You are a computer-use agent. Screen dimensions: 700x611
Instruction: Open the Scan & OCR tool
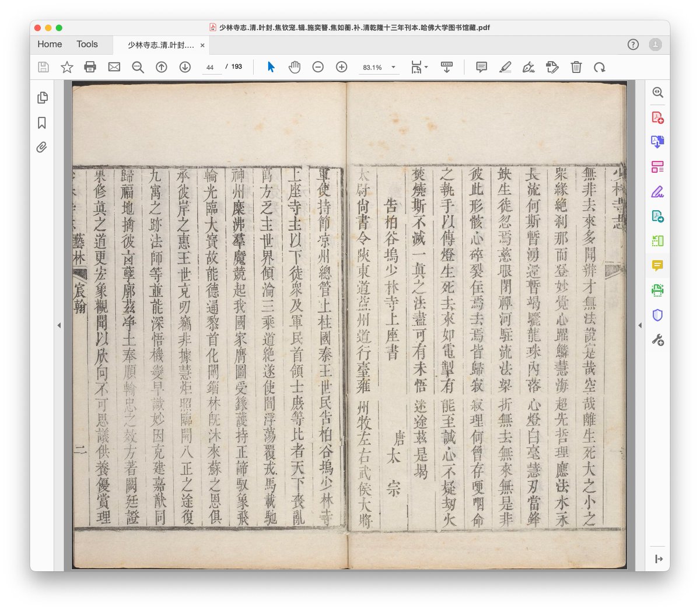pyautogui.click(x=657, y=290)
